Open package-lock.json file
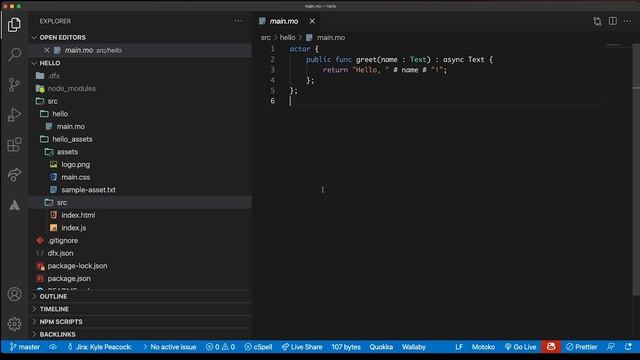This screenshot has height=360, width=640. (141, 266)
